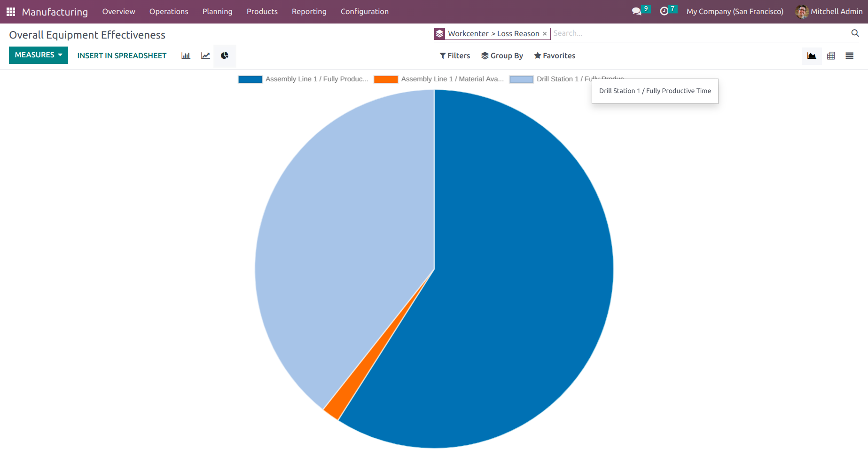Open the messages panel

(x=636, y=10)
